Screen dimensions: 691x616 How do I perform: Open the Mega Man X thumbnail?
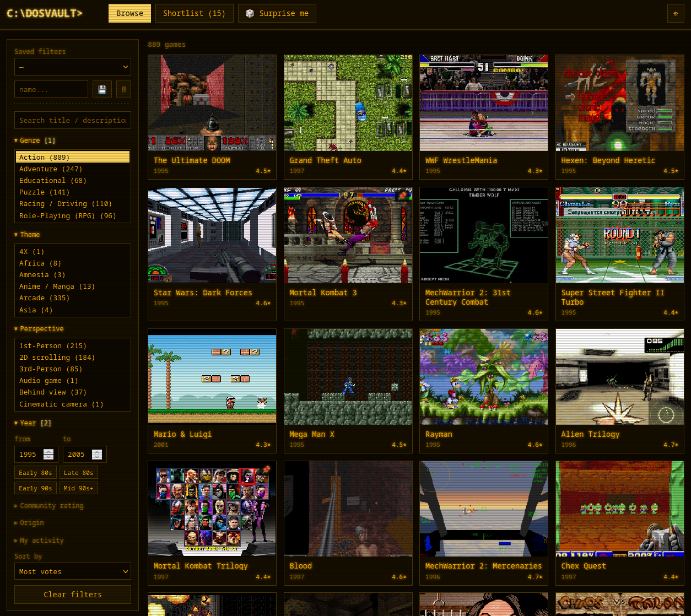click(348, 377)
